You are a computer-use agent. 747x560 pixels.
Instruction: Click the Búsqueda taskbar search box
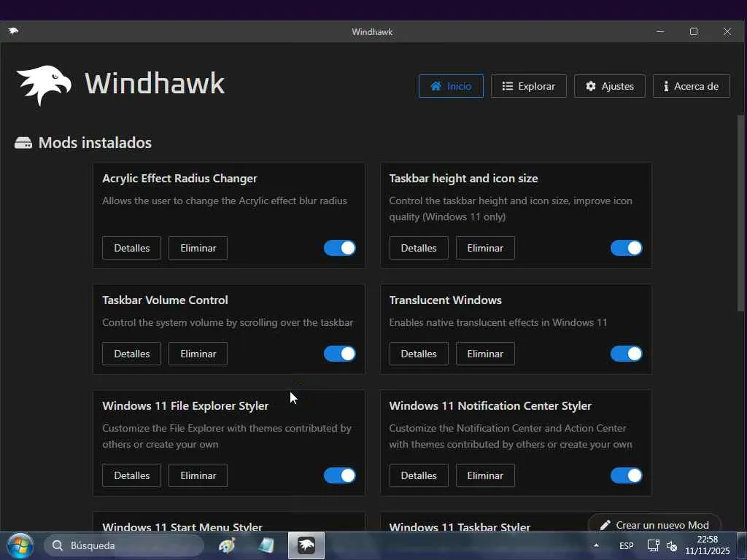point(124,545)
